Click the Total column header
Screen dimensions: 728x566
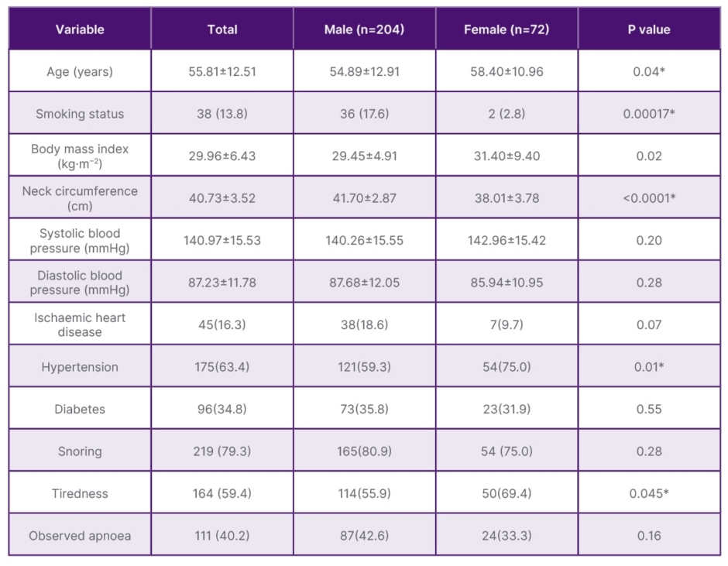coord(222,29)
